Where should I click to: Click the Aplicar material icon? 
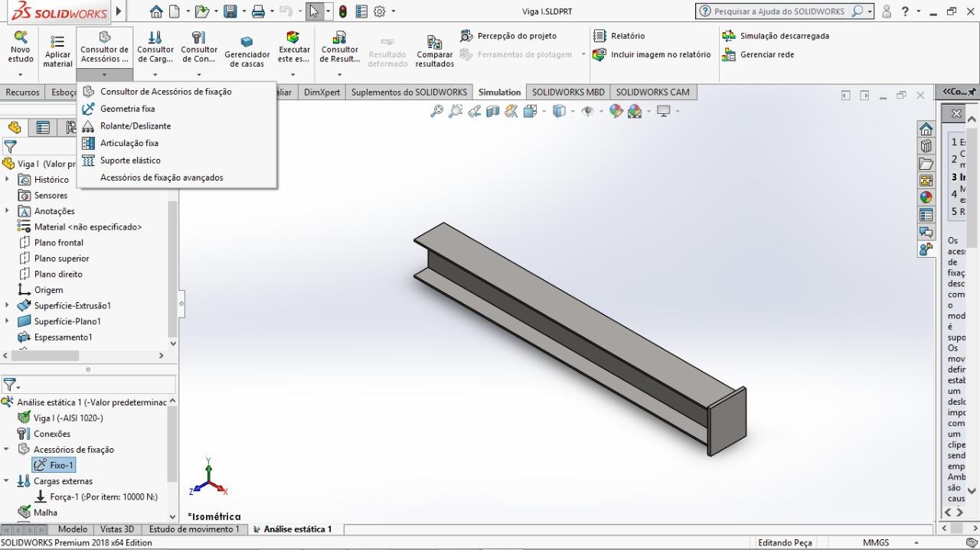coord(57,43)
